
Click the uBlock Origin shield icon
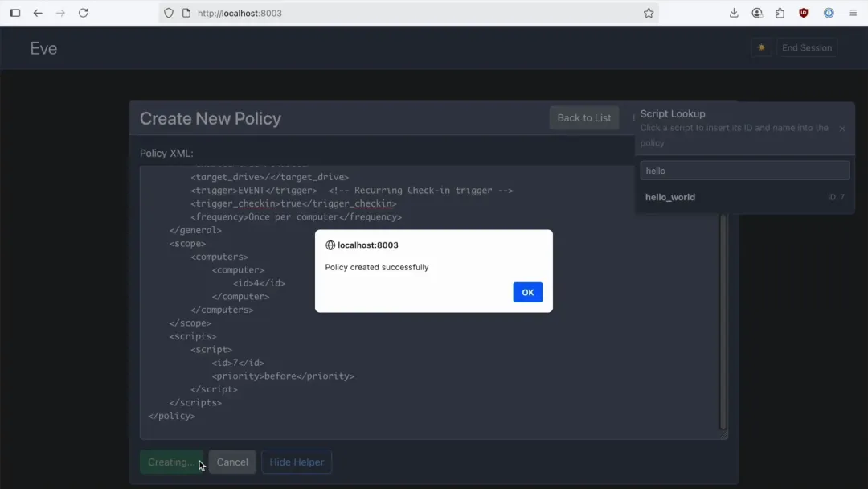[803, 13]
